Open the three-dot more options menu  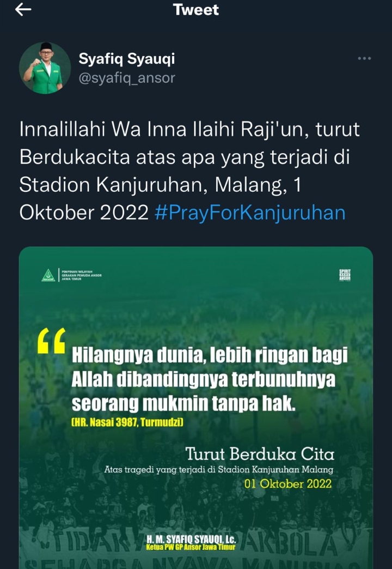coord(364,58)
